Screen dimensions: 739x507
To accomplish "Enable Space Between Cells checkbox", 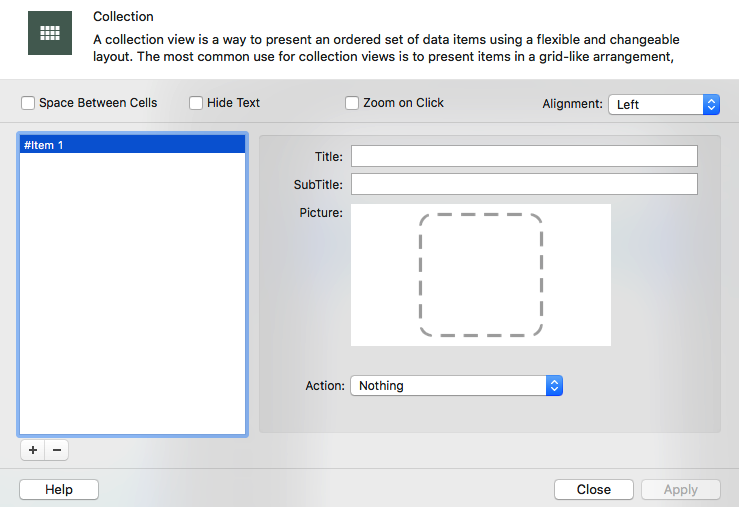I will 28,103.
